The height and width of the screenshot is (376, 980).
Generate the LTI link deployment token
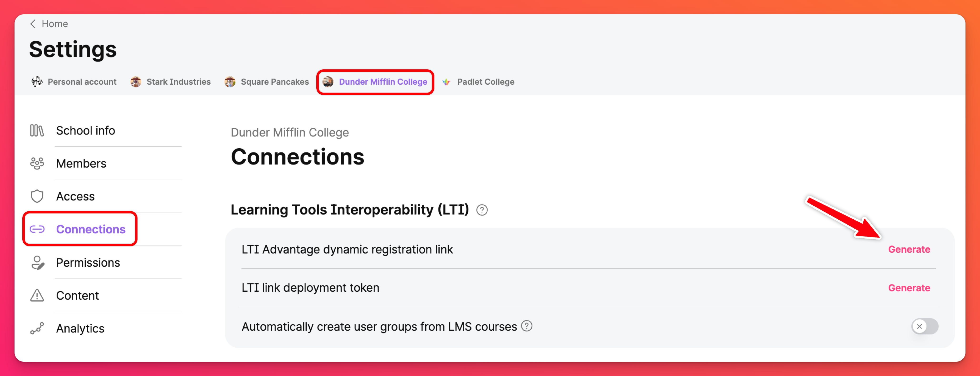tap(909, 288)
